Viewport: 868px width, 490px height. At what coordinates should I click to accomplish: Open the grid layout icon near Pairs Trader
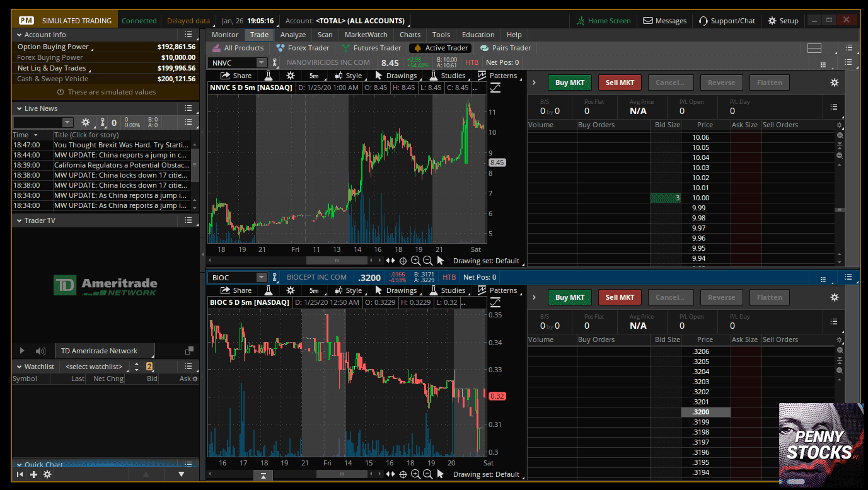[814, 48]
